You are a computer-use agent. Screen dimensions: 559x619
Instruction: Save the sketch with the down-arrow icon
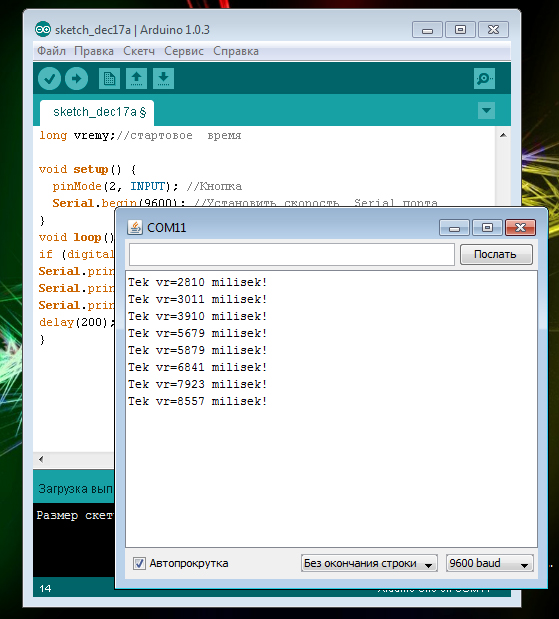[x=163, y=79]
